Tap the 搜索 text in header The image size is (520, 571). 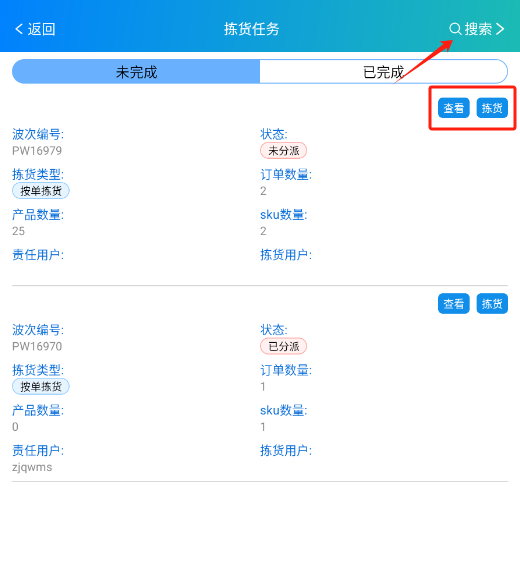tap(478, 29)
